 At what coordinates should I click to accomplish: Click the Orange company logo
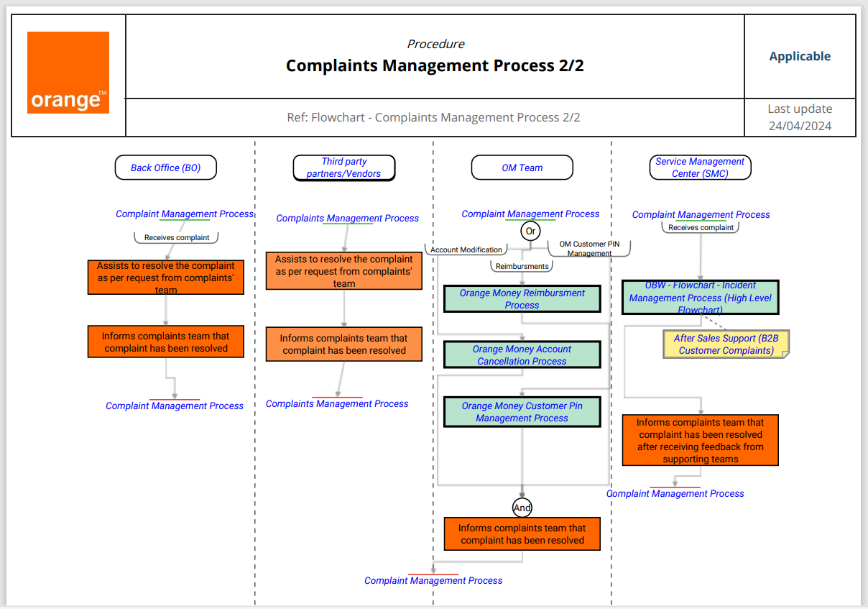point(68,73)
